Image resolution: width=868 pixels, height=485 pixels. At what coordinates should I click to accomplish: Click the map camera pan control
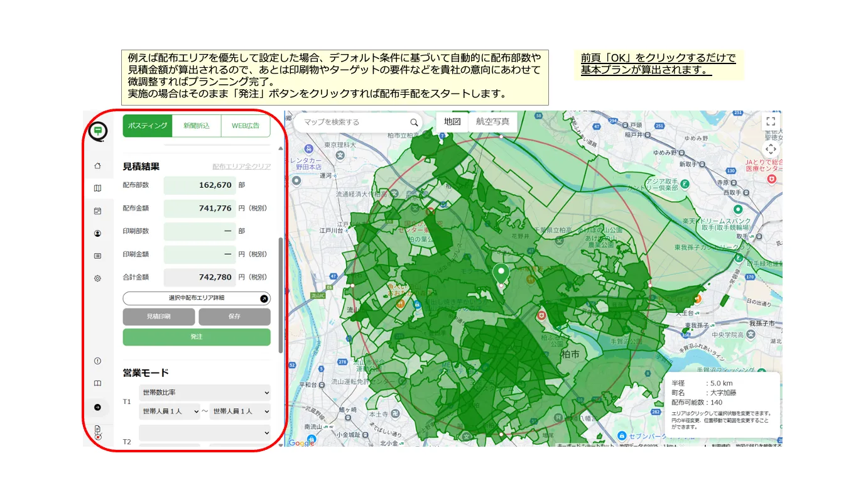tap(771, 149)
